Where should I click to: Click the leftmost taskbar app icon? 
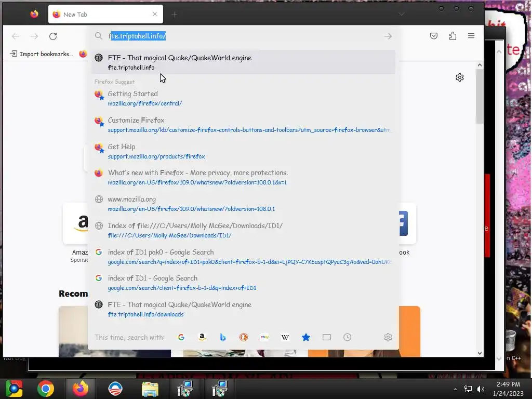14,389
